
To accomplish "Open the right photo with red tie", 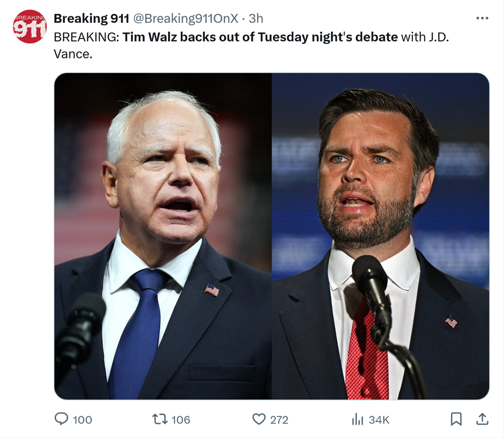I will coord(380,236).
